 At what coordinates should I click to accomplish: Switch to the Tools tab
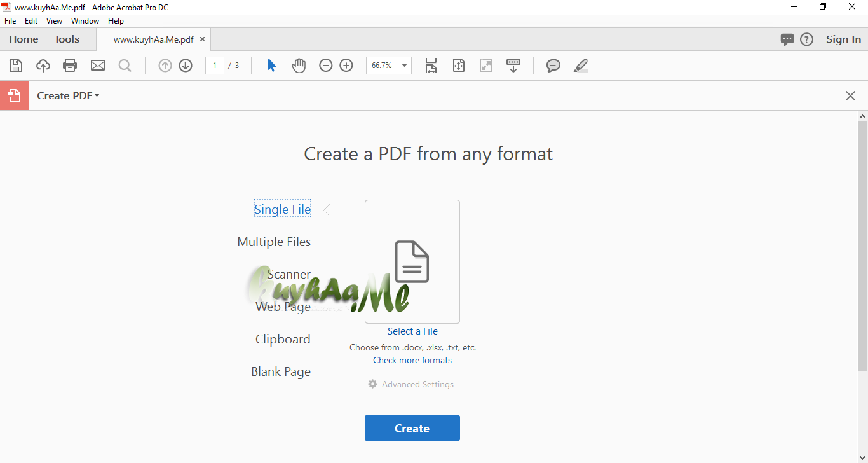67,39
